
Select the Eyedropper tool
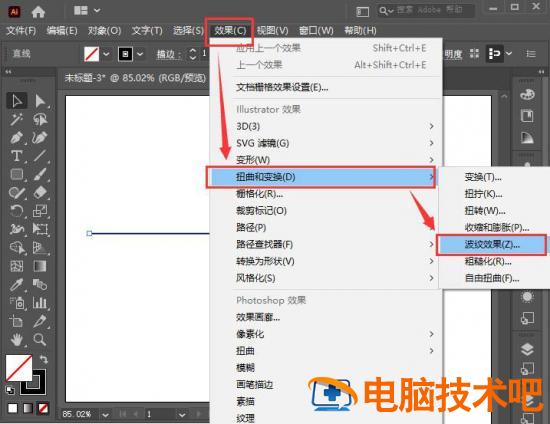pos(16,284)
